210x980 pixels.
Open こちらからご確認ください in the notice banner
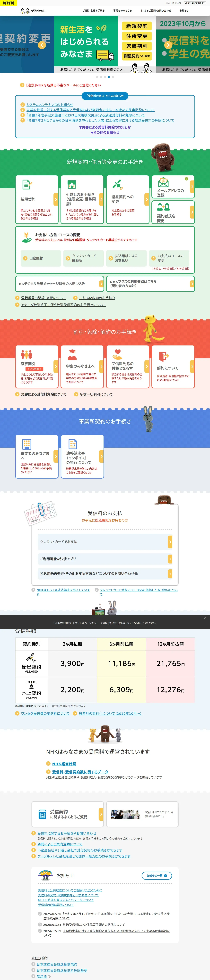point(144,623)
